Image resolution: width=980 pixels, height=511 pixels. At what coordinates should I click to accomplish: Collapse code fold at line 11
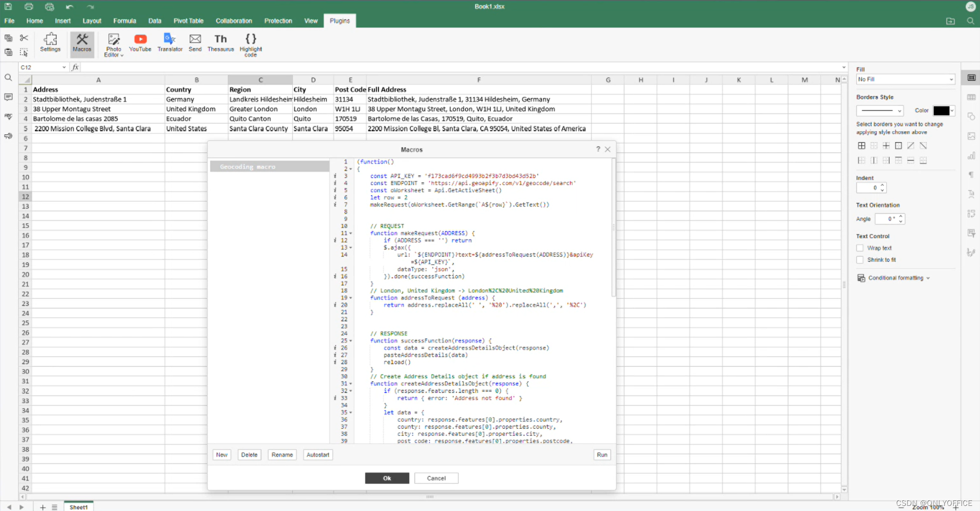click(x=350, y=233)
